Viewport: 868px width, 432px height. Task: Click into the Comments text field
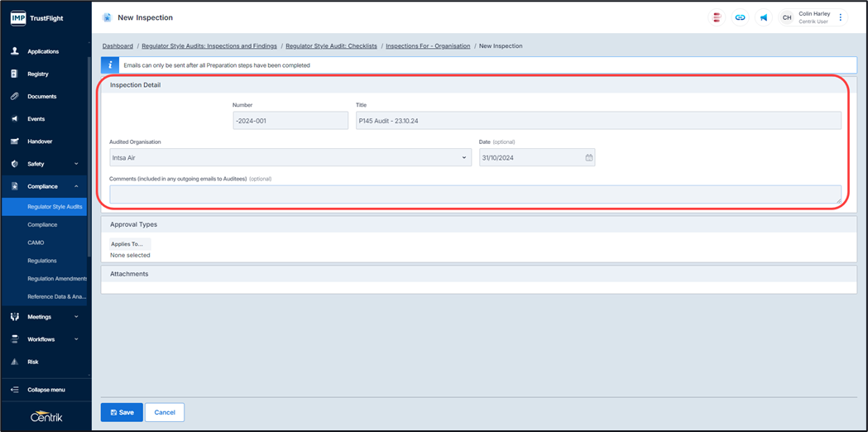pyautogui.click(x=474, y=194)
